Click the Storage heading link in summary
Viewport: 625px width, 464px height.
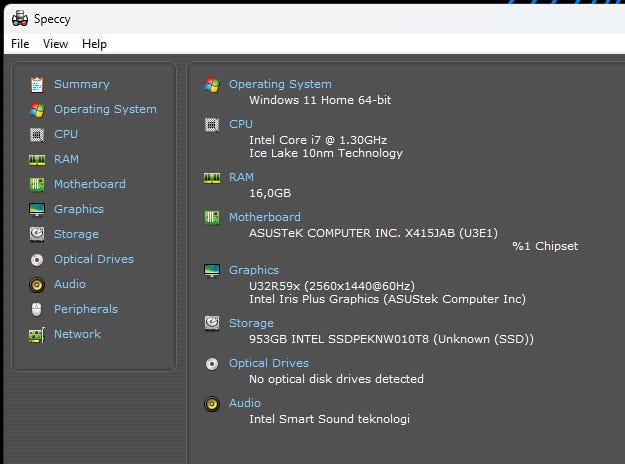click(x=251, y=323)
